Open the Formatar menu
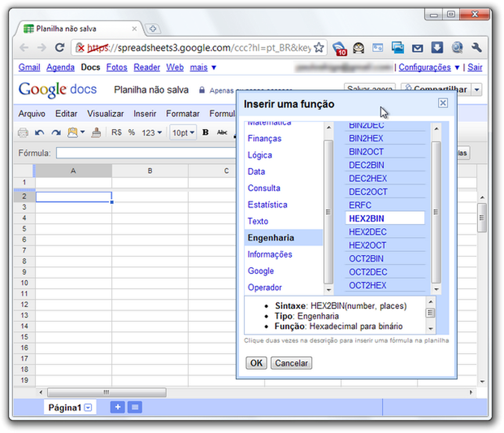504x433 pixels. tap(183, 114)
